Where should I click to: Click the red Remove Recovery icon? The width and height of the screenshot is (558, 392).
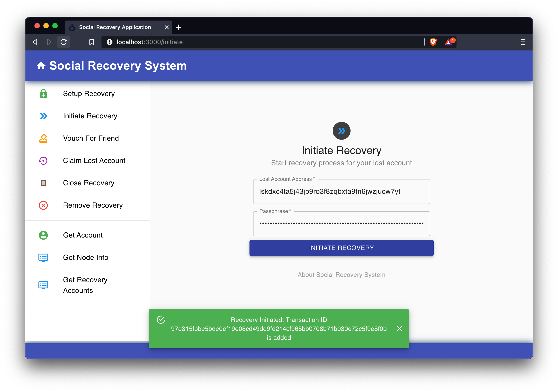43,205
